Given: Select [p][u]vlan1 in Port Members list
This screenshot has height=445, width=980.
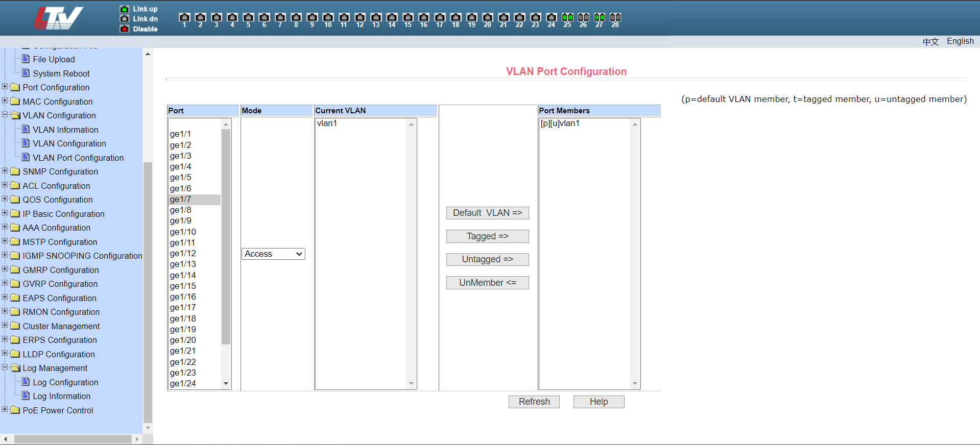Looking at the screenshot, I should 584,123.
